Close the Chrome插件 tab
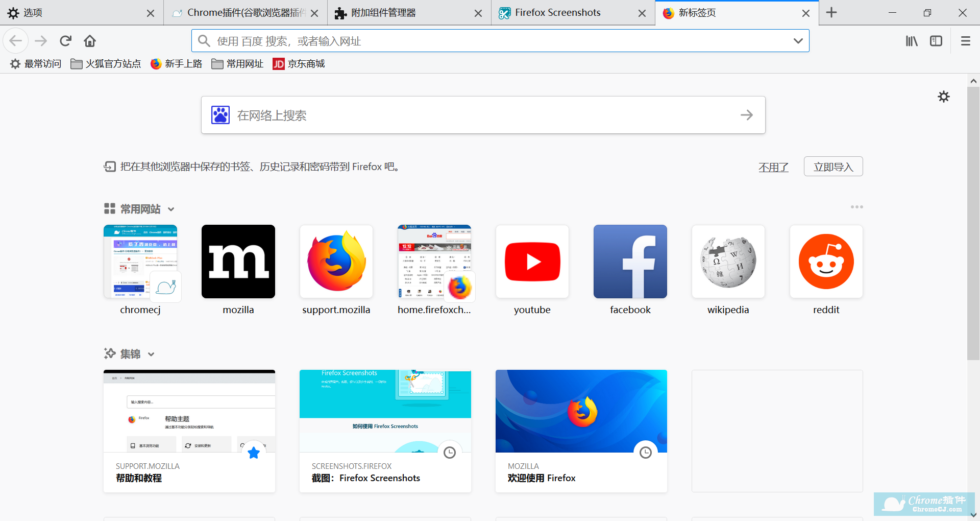This screenshot has height=521, width=980. click(314, 13)
